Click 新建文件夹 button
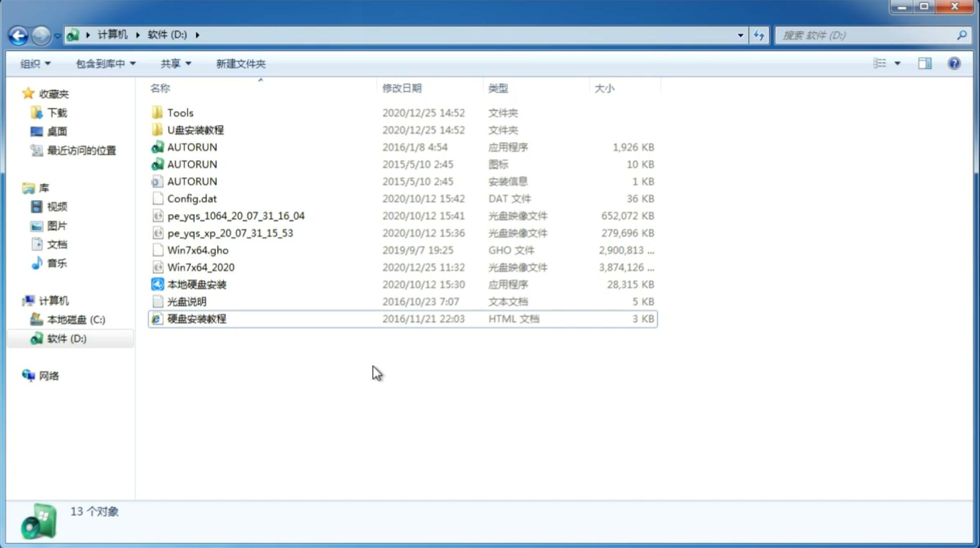 point(240,63)
